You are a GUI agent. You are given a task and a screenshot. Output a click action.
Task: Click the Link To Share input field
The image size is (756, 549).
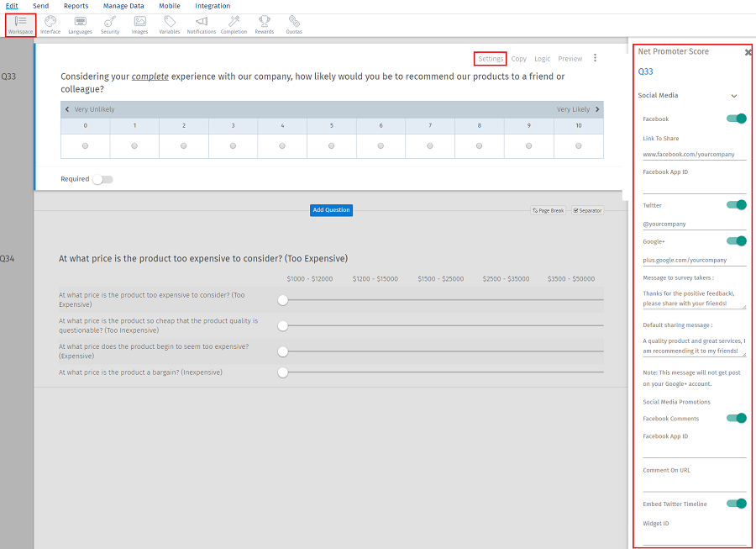tap(695, 154)
